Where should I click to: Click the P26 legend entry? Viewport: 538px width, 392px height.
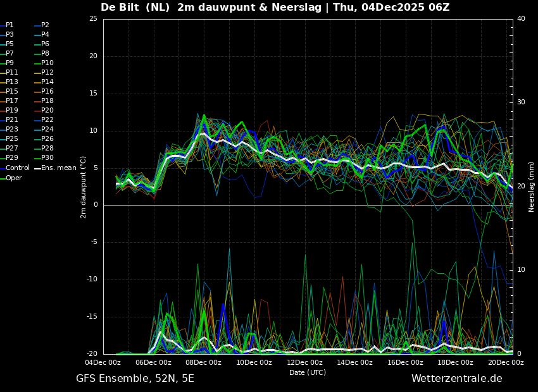point(44,138)
